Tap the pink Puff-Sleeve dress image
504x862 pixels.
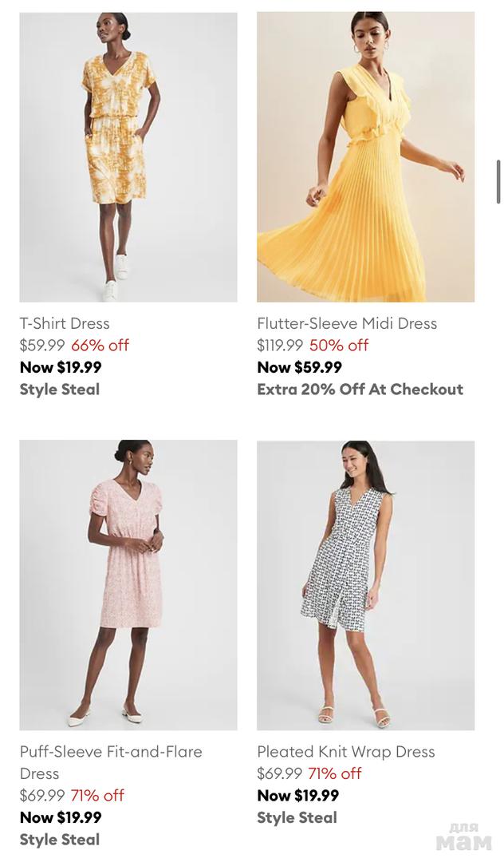[x=128, y=584]
